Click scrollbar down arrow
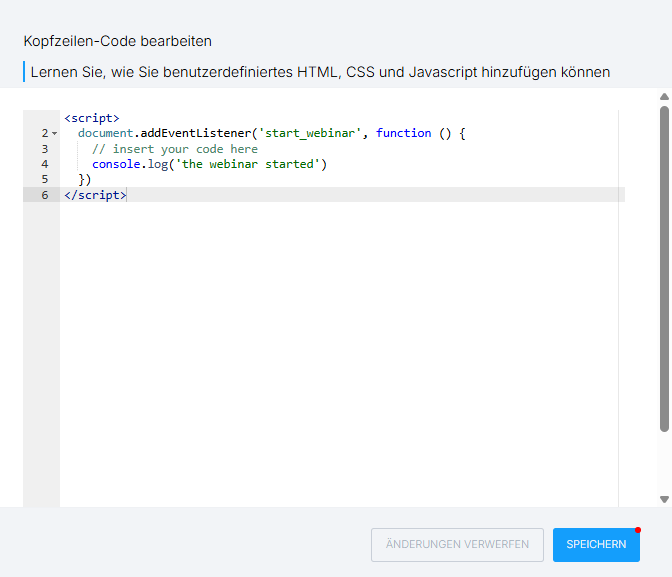This screenshot has height=577, width=672. point(664,499)
